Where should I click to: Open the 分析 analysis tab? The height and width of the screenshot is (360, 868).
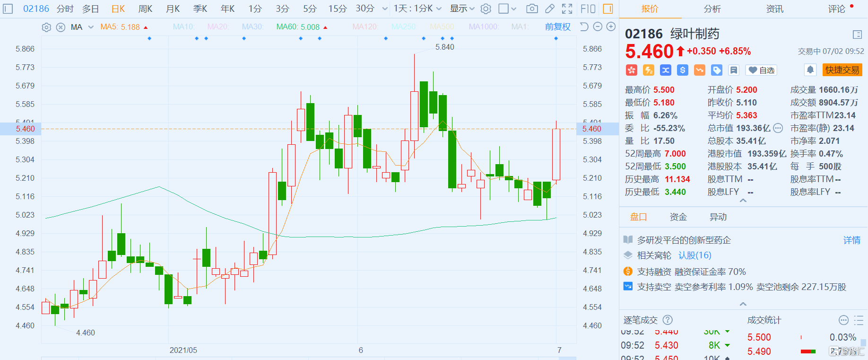point(712,9)
